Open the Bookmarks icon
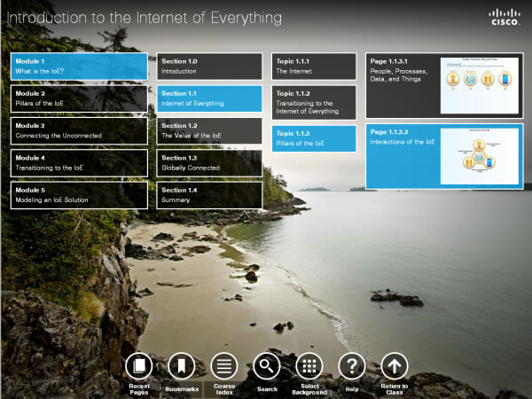This screenshot has width=532, height=399. click(x=181, y=366)
